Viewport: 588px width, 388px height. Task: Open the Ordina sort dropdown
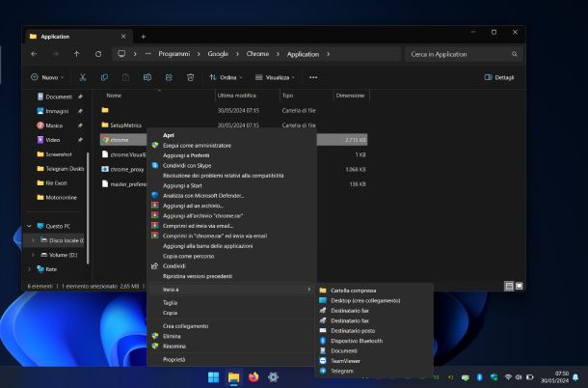(226, 77)
